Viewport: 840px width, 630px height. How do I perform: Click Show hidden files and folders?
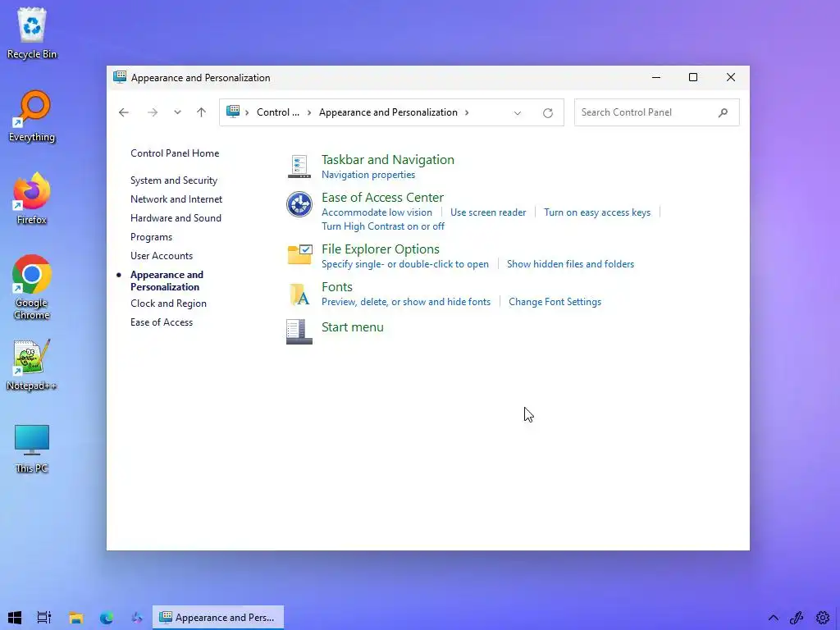(571, 264)
